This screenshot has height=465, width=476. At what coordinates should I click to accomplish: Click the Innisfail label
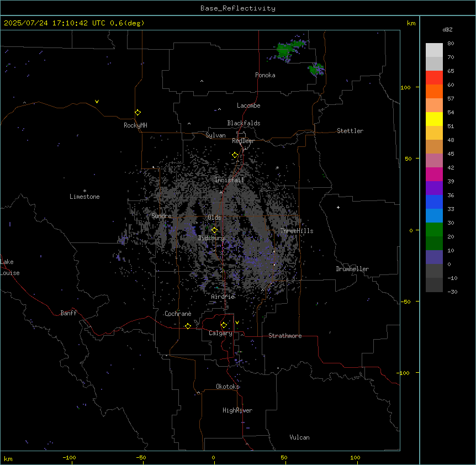[229, 180]
